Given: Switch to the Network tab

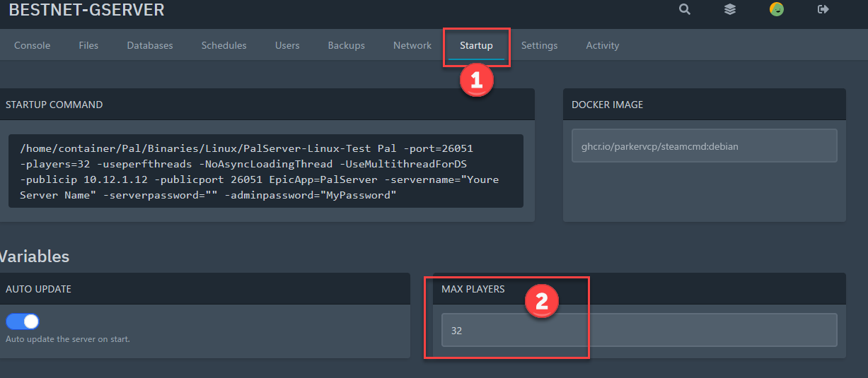Looking at the screenshot, I should pyautogui.click(x=412, y=45).
